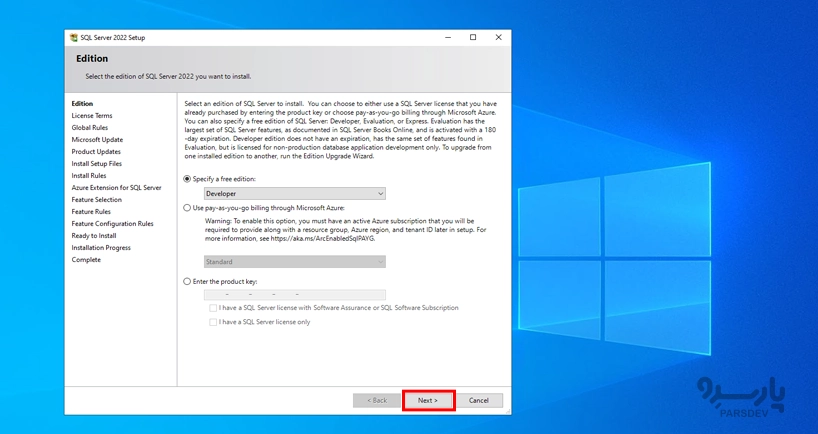Select Feature Selection in the steps list

96,200
